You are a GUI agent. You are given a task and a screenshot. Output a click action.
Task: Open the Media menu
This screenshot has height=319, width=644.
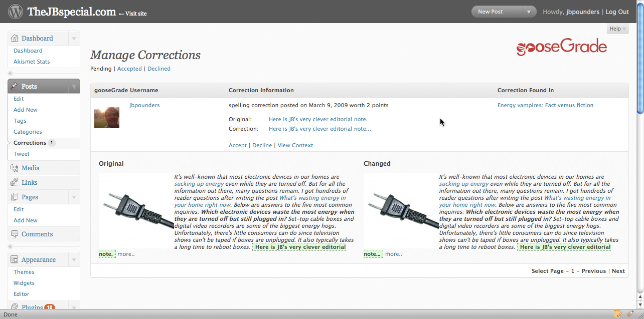(x=31, y=168)
